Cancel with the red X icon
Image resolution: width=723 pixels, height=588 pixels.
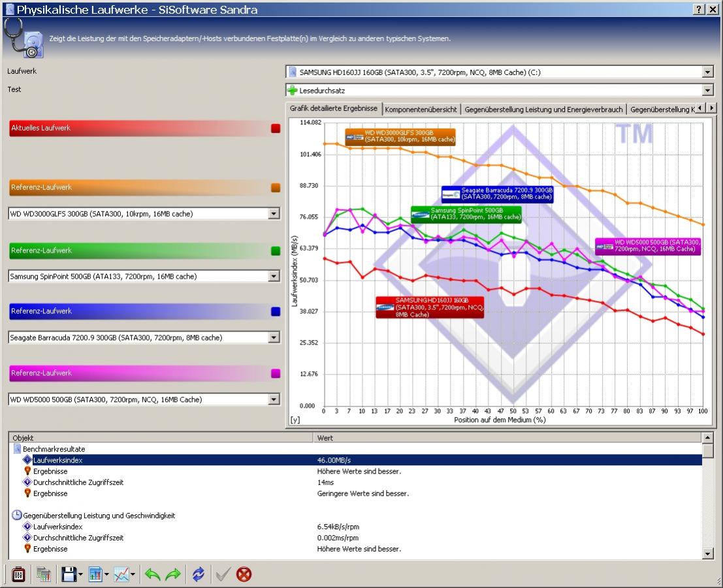tap(244, 574)
